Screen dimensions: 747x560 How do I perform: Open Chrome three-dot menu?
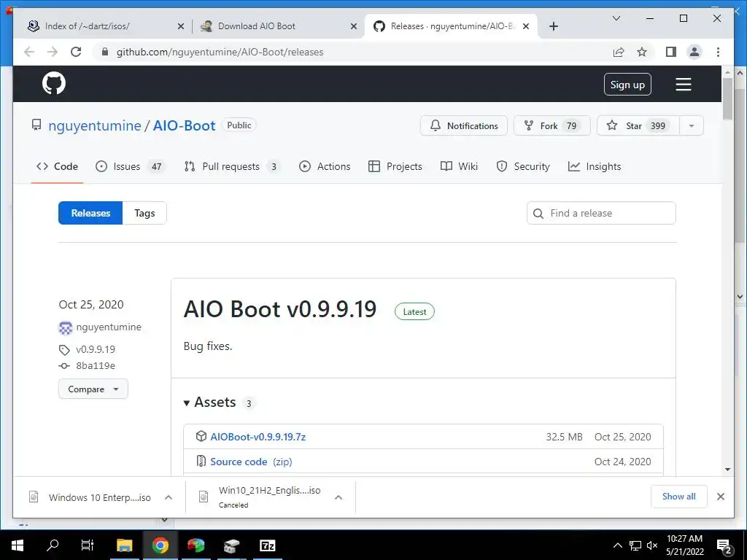[718, 52]
